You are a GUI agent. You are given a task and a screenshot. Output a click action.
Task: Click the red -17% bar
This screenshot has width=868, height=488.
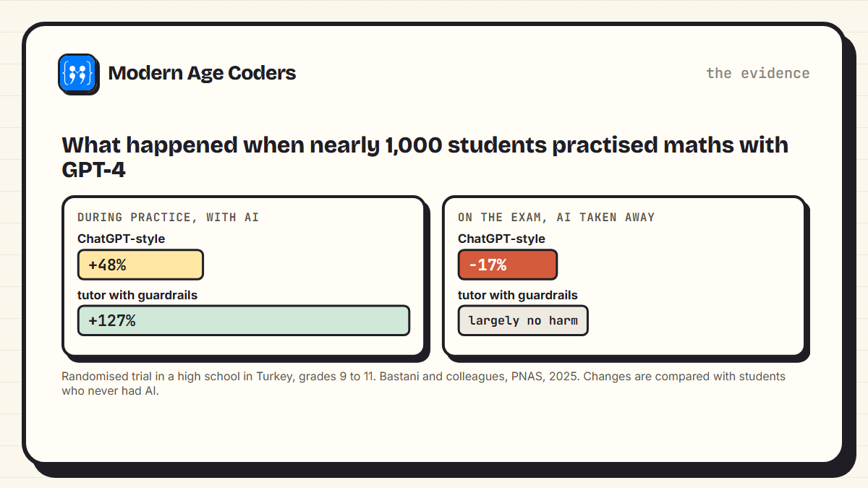tap(507, 265)
